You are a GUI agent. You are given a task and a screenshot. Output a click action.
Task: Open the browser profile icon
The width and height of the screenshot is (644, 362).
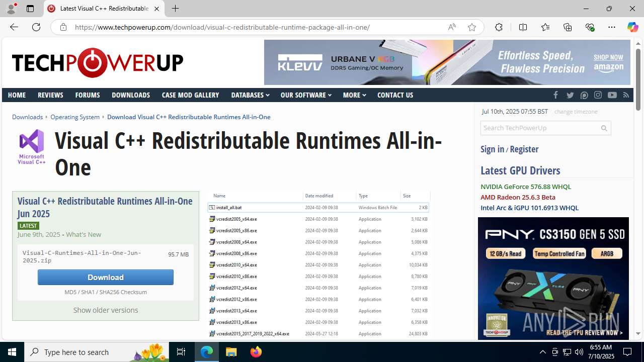(11, 9)
